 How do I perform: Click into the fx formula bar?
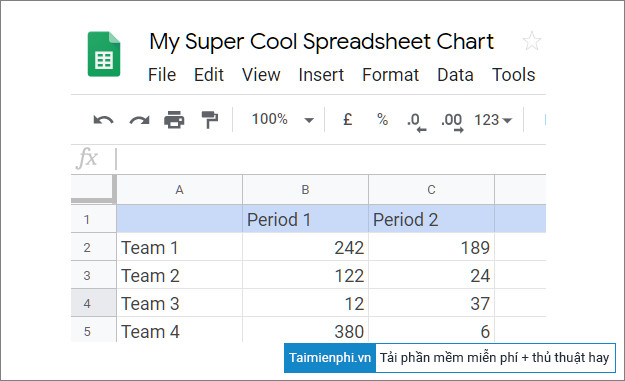[x=331, y=158]
